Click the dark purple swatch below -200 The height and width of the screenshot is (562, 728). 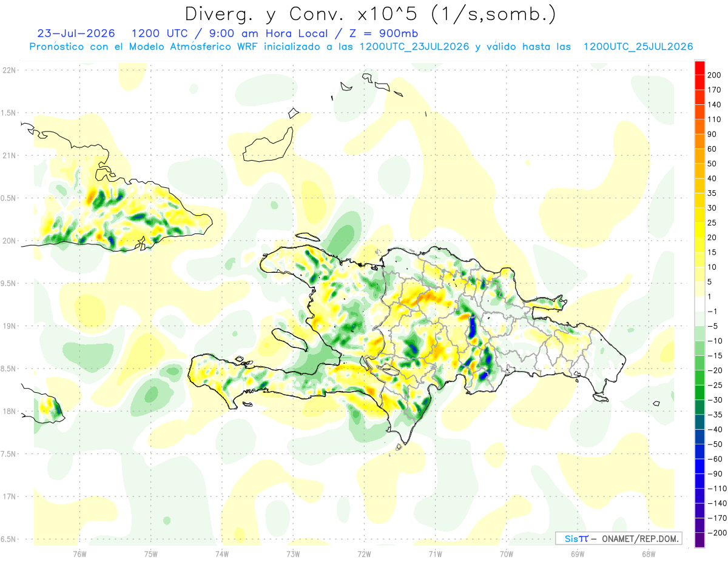click(699, 540)
